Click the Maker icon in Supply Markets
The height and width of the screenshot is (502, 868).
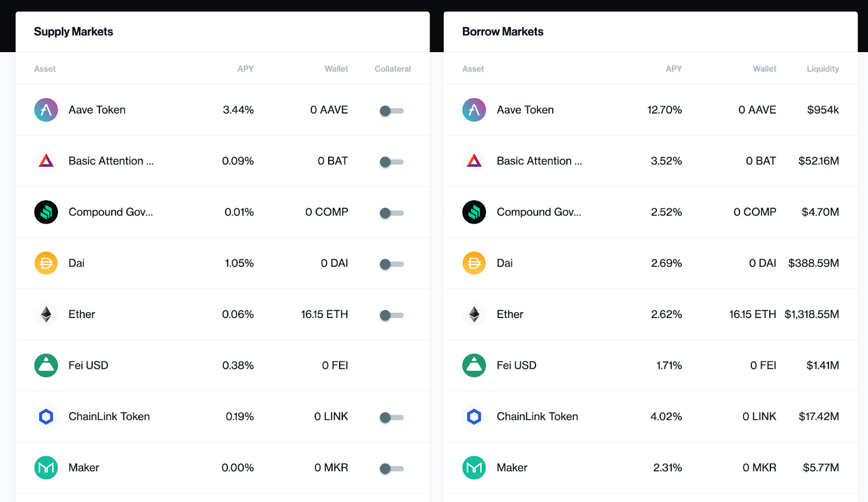coord(46,467)
